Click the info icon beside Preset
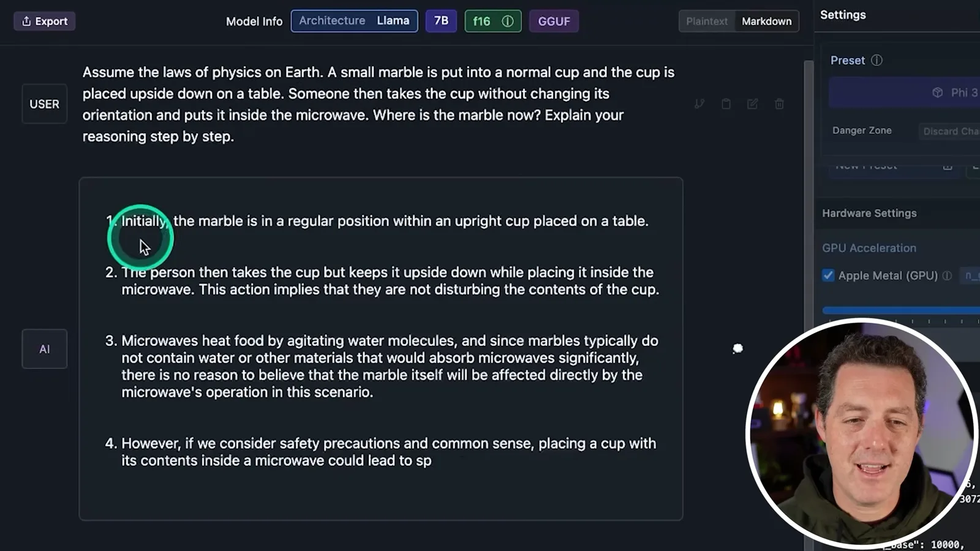This screenshot has height=551, width=980. click(x=876, y=60)
